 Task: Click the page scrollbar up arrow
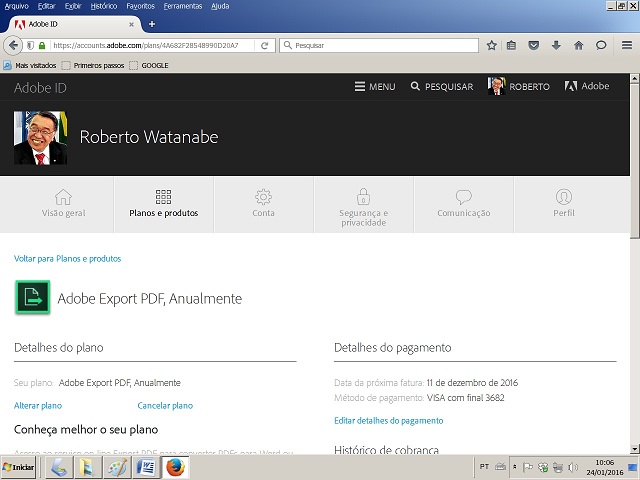coord(635,78)
